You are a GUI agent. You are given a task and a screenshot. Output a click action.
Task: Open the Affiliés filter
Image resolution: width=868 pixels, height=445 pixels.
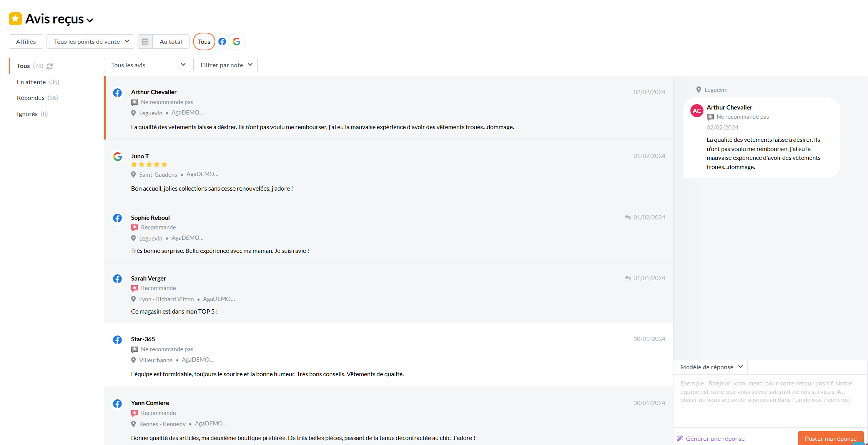26,42
